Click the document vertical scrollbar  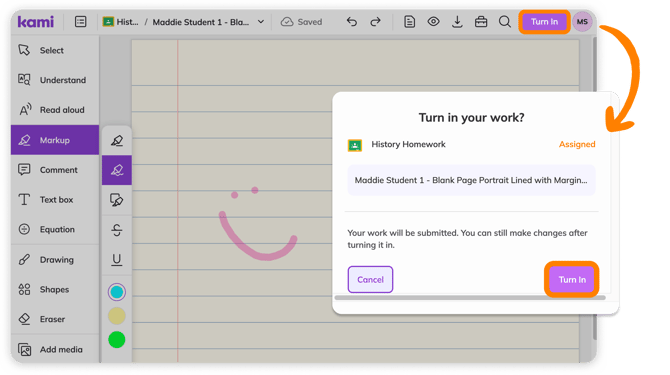point(594,188)
